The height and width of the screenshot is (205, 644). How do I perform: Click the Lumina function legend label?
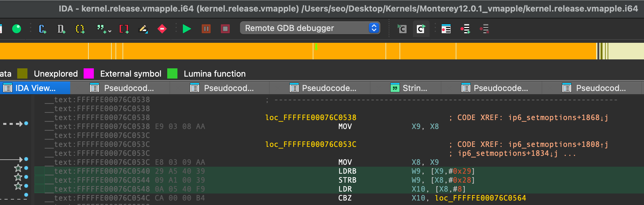[x=215, y=74]
